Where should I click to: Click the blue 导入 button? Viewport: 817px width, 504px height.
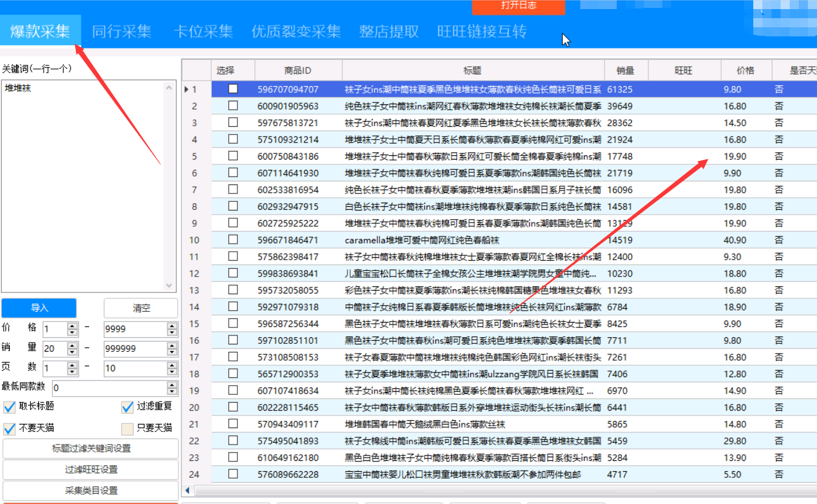point(39,308)
